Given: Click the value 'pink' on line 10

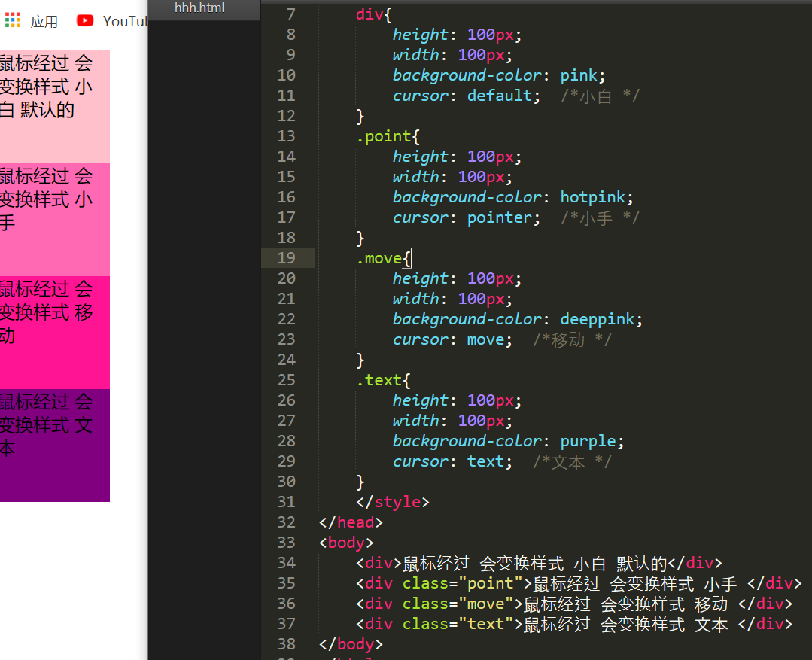Looking at the screenshot, I should 579,76.
